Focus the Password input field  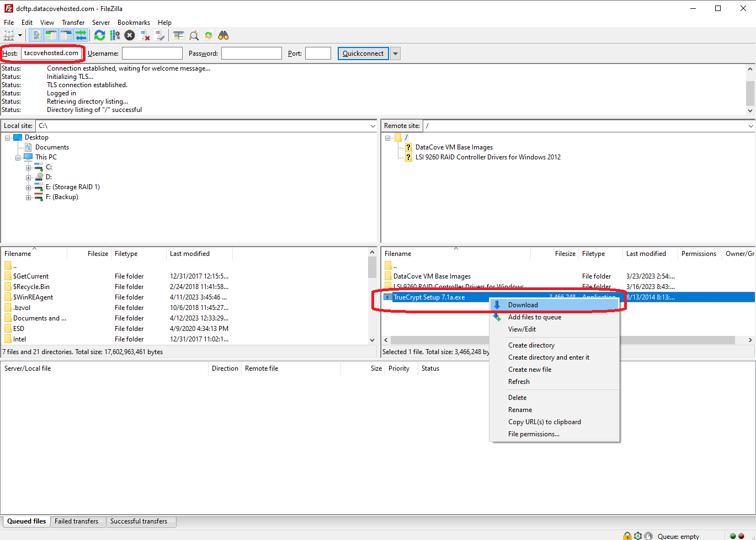tap(252, 54)
